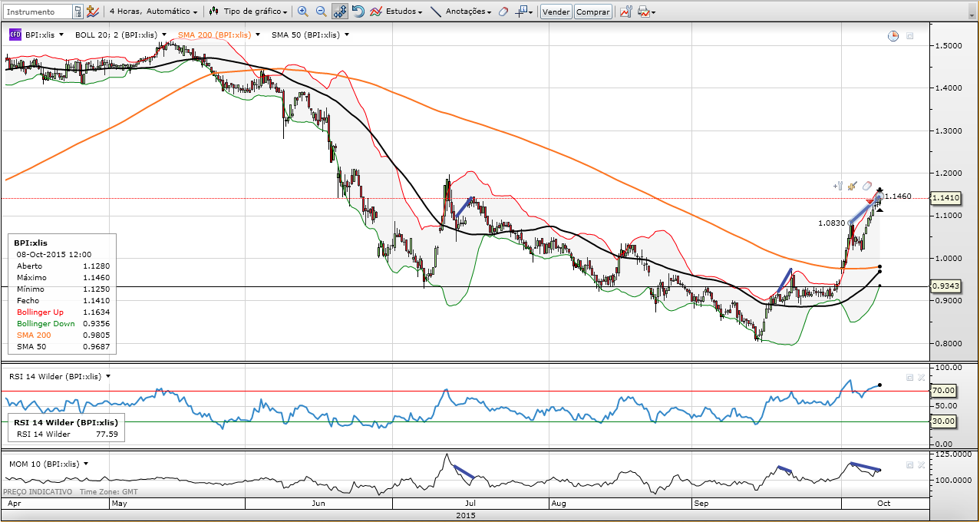Close the MOM 10 indicator panel
This screenshot has height=522, width=980.
pos(921,464)
